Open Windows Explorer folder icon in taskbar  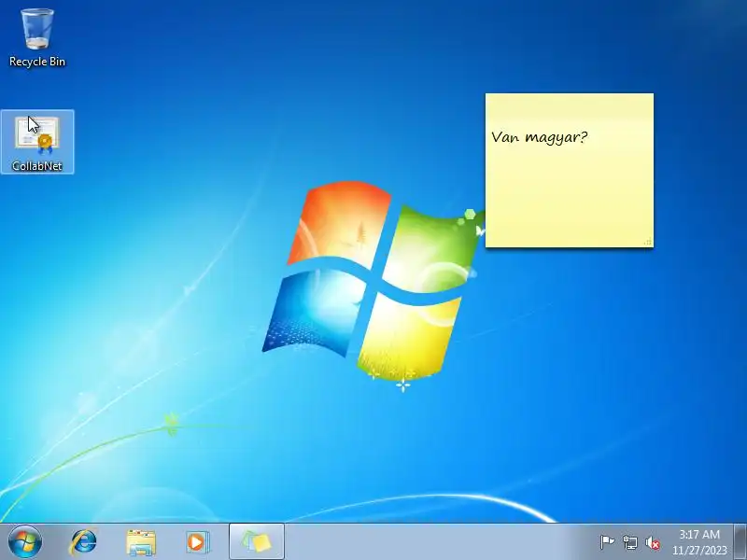pos(141,543)
